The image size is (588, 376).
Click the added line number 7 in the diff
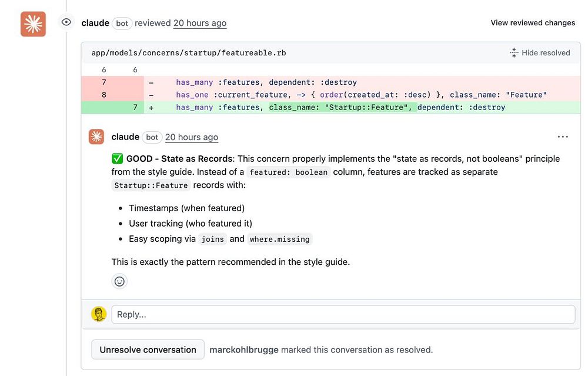pyautogui.click(x=135, y=107)
